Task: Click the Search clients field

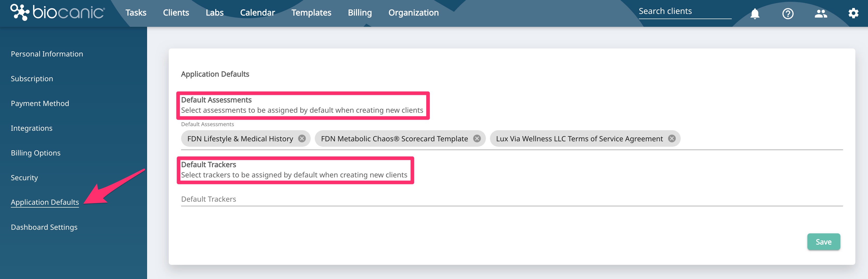Action: click(x=684, y=11)
